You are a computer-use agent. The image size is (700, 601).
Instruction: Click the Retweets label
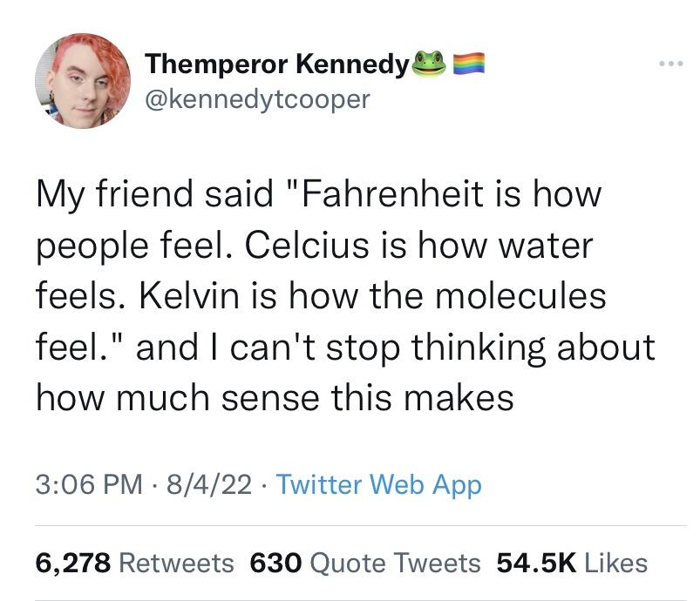(176, 563)
